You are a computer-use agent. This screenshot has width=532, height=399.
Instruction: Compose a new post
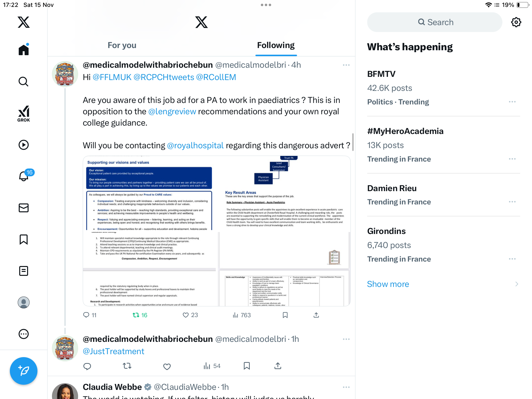24,371
